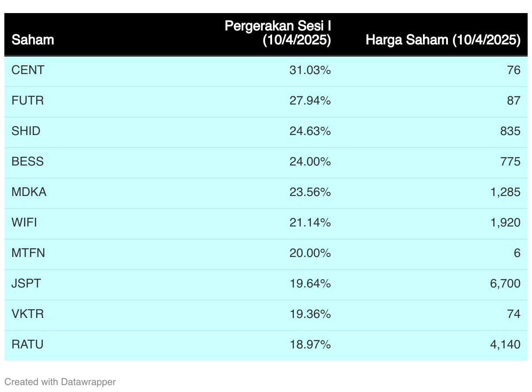Image resolution: width=532 pixels, height=392 pixels.
Task: Select the VKTR stock name
Action: (28, 314)
